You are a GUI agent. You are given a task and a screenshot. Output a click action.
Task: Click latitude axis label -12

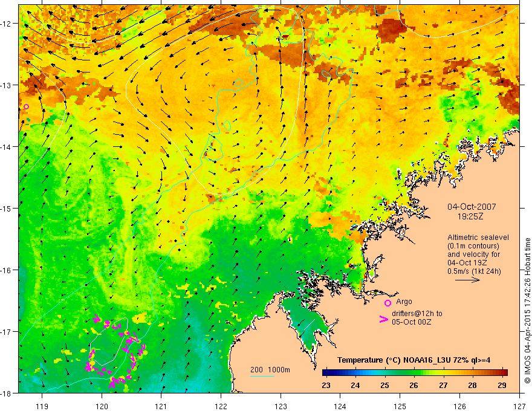tap(7, 24)
